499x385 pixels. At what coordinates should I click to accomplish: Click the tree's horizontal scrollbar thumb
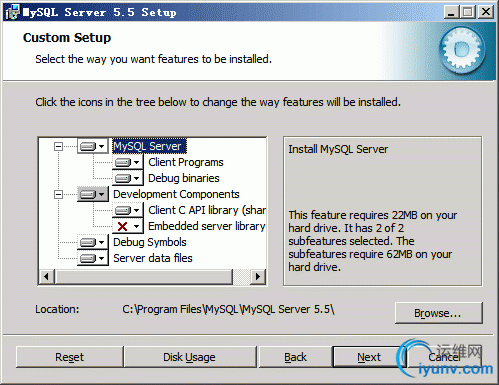(x=144, y=277)
